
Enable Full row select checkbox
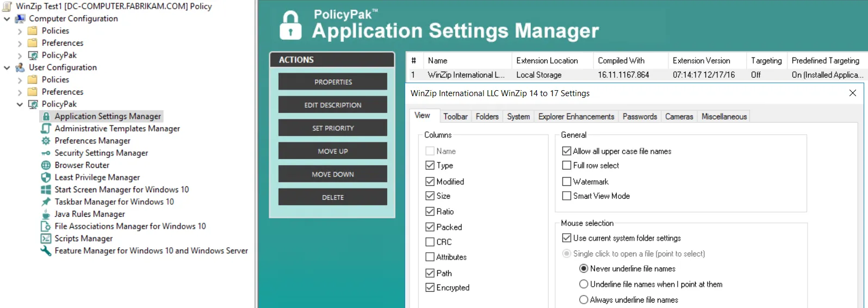click(567, 165)
